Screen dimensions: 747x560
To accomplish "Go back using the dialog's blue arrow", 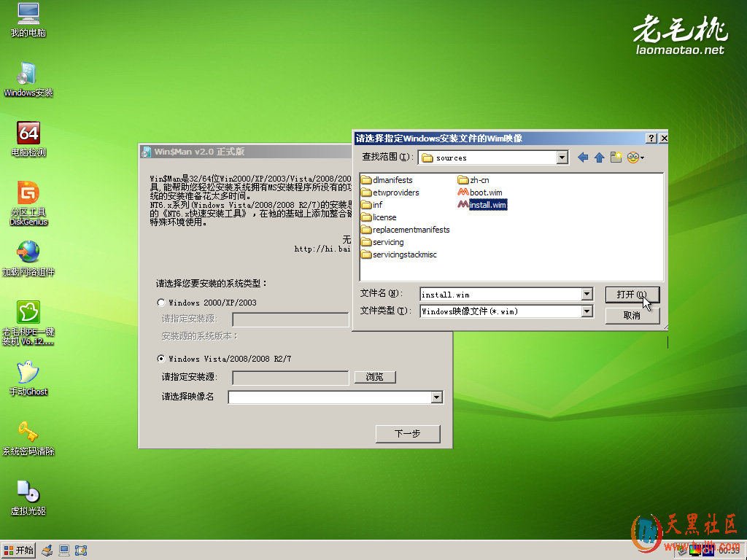I will point(583,157).
